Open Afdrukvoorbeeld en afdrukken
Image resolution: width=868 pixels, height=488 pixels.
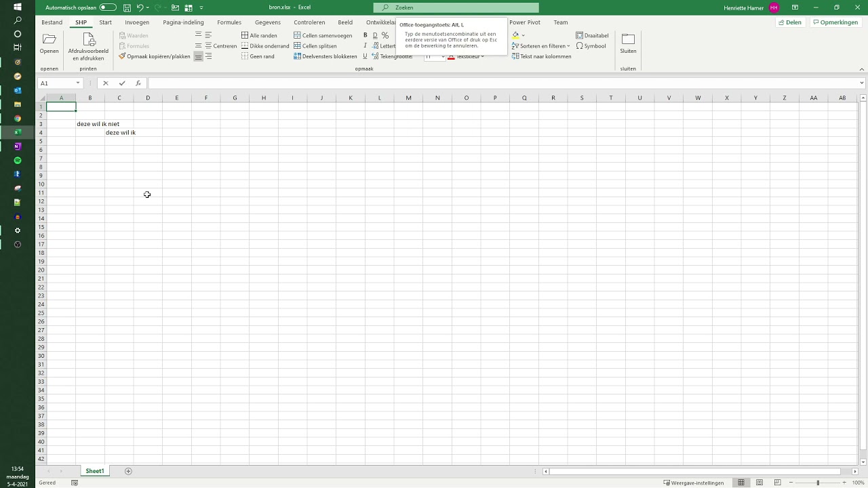(88, 46)
